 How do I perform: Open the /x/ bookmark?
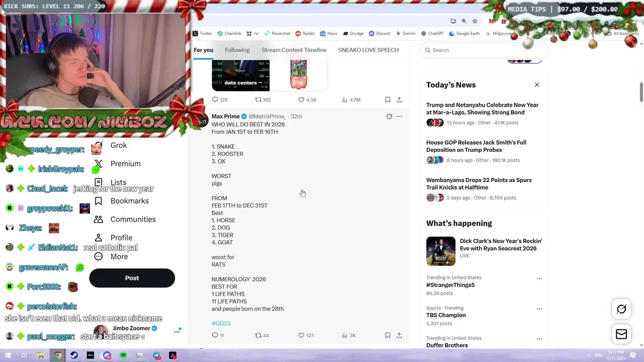coord(253,34)
